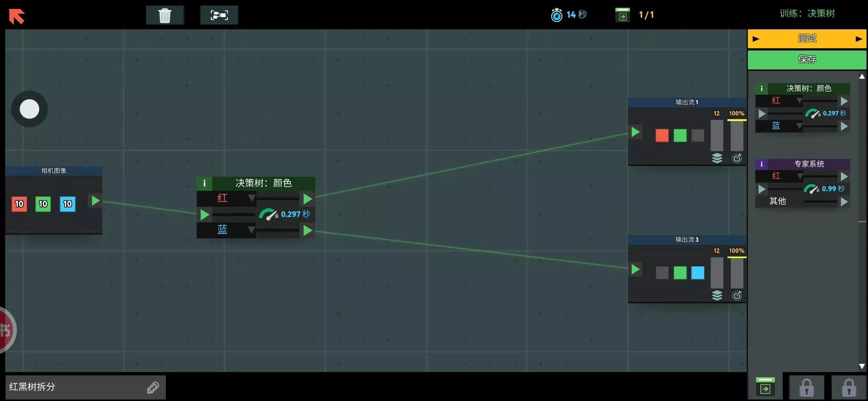Click the trash can delete icon
Image resolution: width=868 pixels, height=401 pixels.
click(165, 16)
